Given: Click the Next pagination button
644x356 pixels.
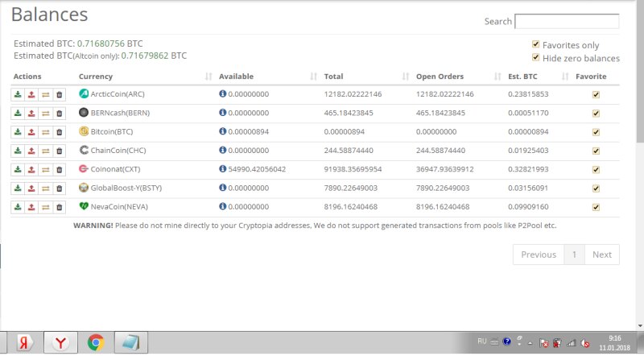Looking at the screenshot, I should coord(602,255).
